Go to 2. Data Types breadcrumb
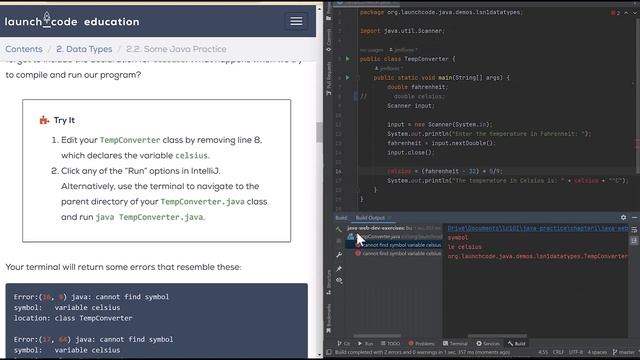Screen dimensions: 640x360 click(x=84, y=49)
